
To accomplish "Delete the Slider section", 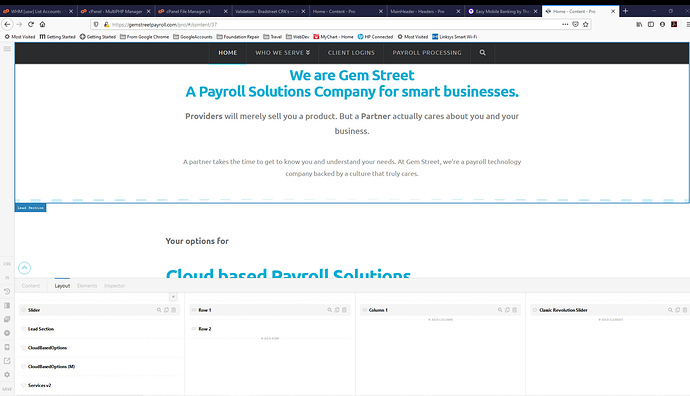I will [x=174, y=310].
